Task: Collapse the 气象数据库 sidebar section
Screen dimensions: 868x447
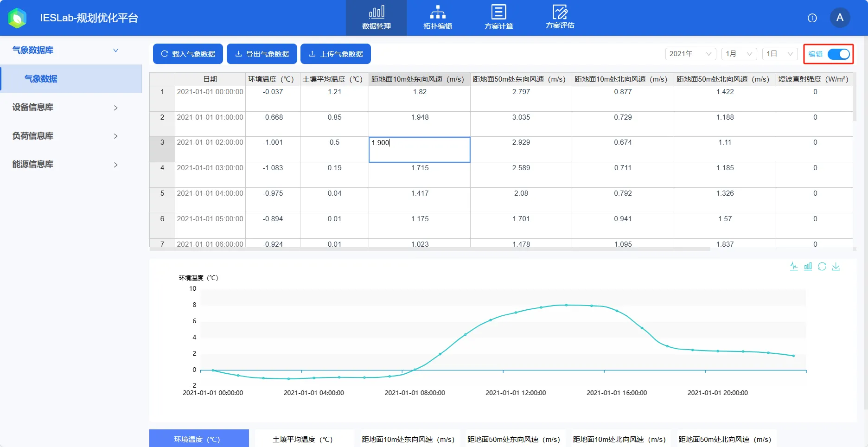Action: click(x=71, y=50)
